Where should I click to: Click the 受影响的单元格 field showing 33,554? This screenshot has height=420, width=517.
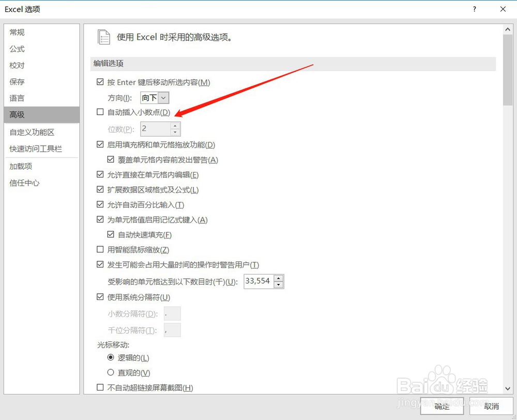coord(258,281)
